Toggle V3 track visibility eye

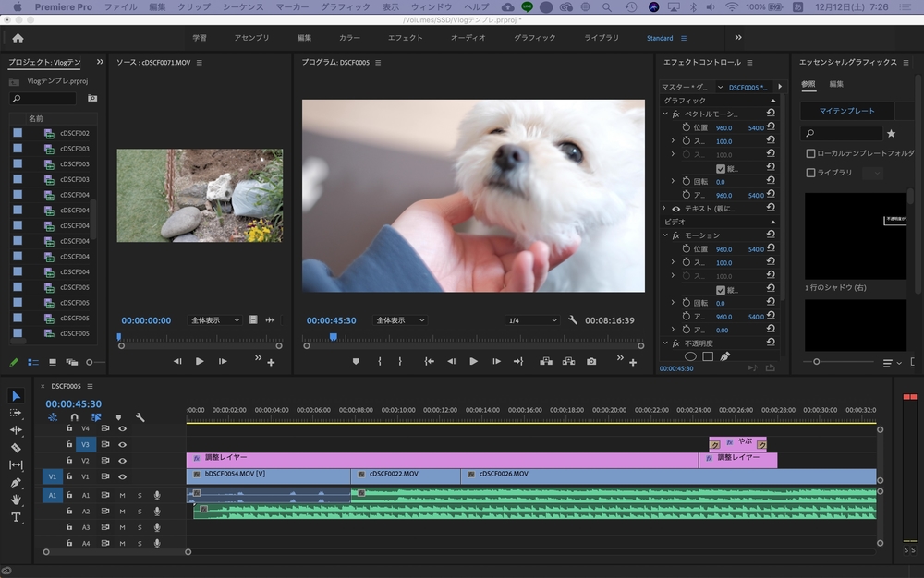click(x=123, y=444)
